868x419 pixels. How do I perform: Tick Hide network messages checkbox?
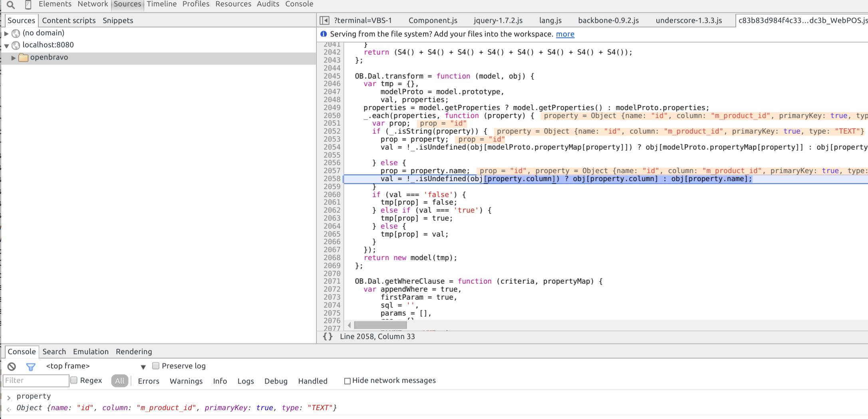coord(347,381)
